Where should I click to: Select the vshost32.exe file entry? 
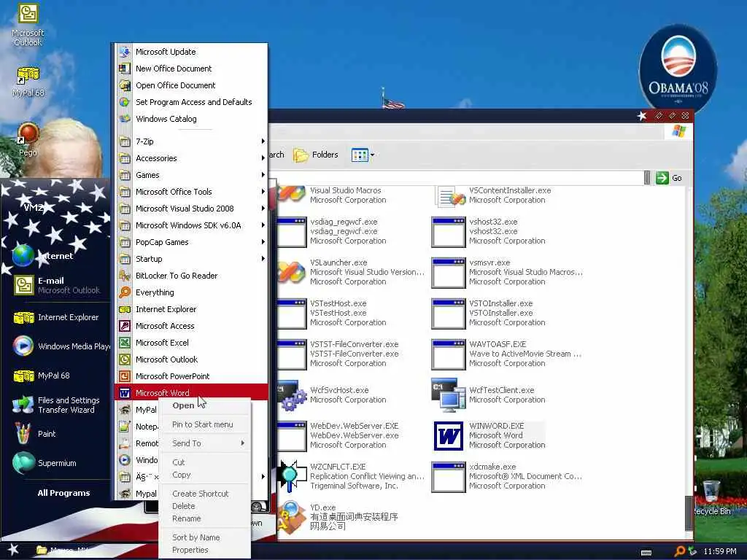click(489, 231)
